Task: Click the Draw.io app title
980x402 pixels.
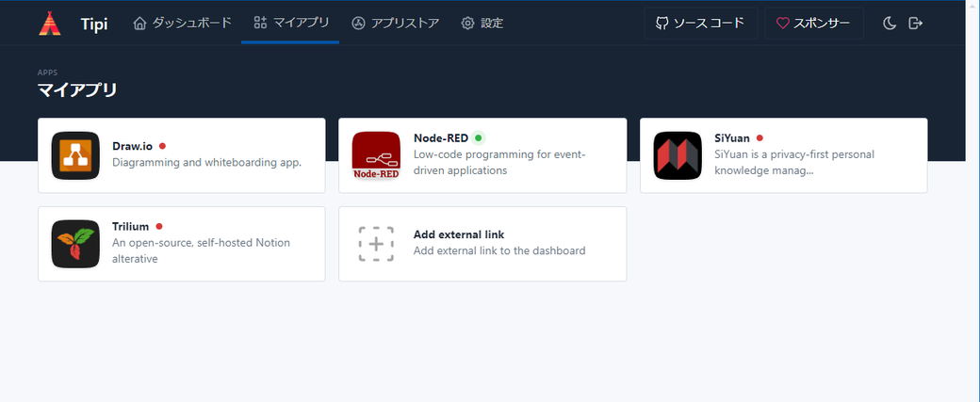Action: point(132,146)
